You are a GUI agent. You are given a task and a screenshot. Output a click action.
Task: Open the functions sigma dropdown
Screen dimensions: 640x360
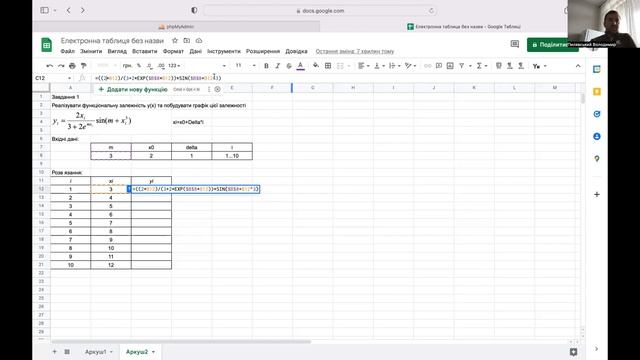(x=481, y=66)
